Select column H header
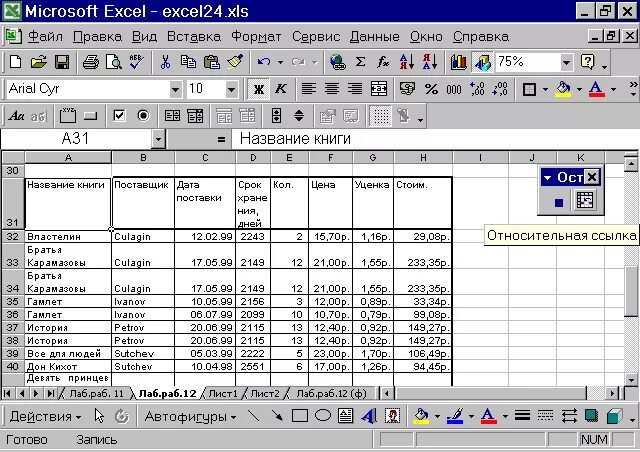 423,158
